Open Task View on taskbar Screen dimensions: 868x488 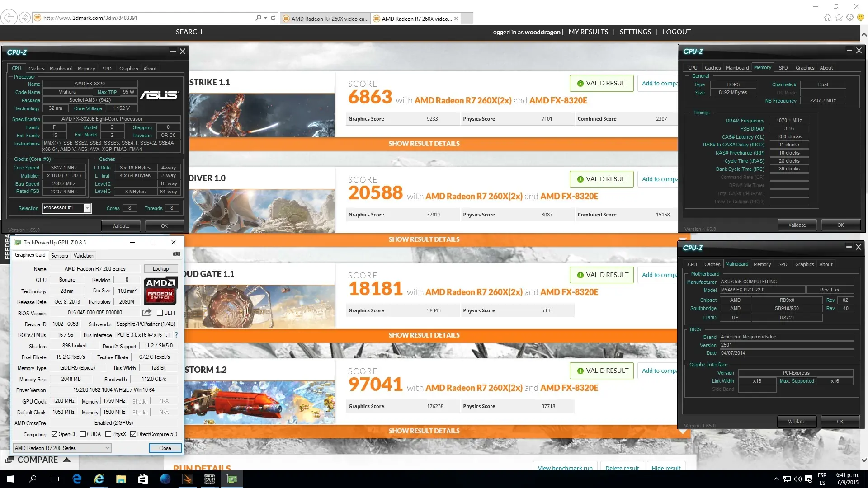(x=54, y=479)
